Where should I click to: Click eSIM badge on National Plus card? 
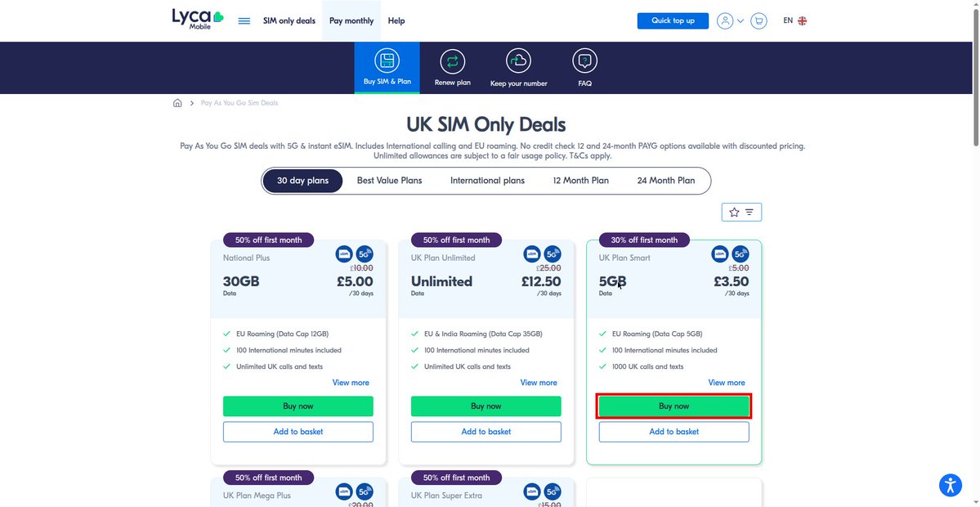click(x=344, y=253)
